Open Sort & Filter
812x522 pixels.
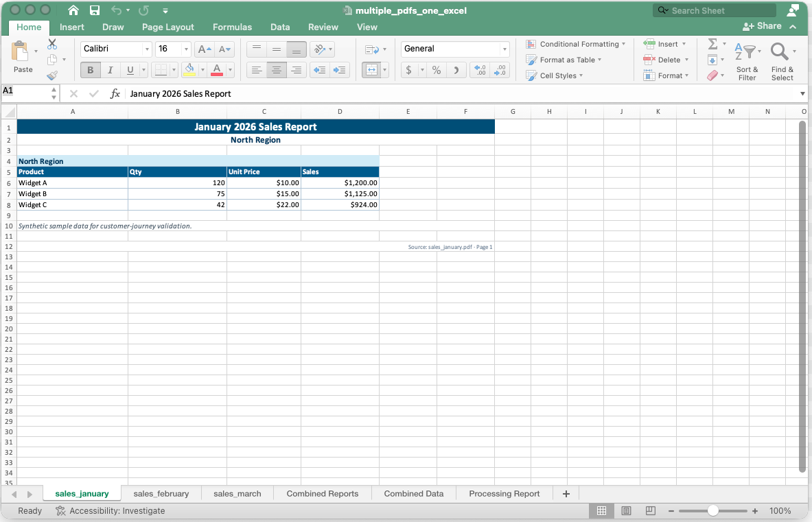pyautogui.click(x=747, y=62)
